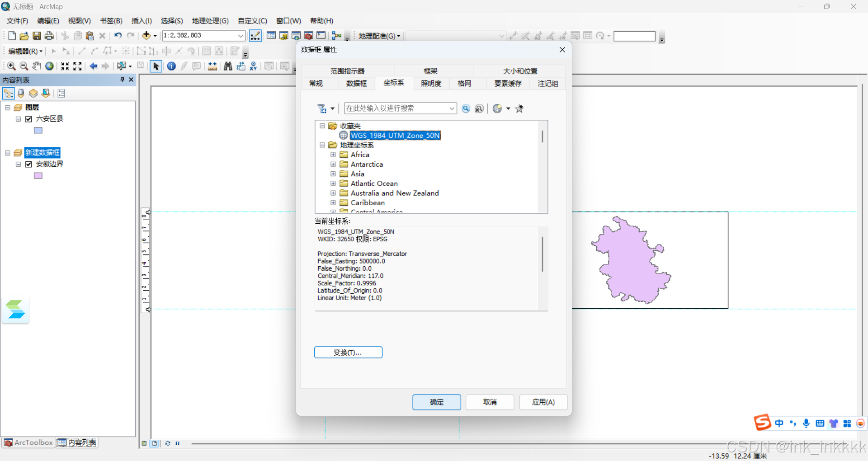Open the coordinate search box dropdown

click(452, 108)
